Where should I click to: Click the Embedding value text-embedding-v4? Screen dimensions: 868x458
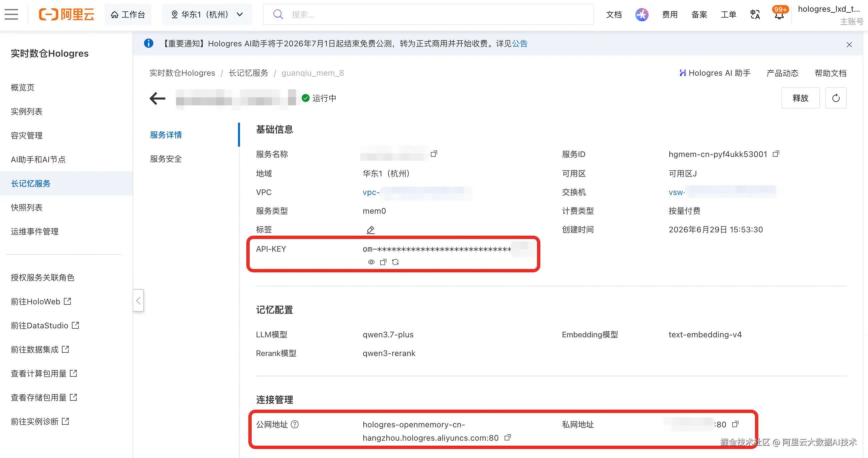tap(705, 334)
